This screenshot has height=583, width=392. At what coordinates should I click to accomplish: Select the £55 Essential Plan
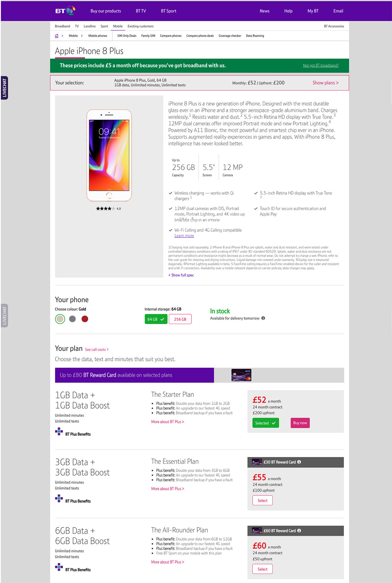click(263, 500)
